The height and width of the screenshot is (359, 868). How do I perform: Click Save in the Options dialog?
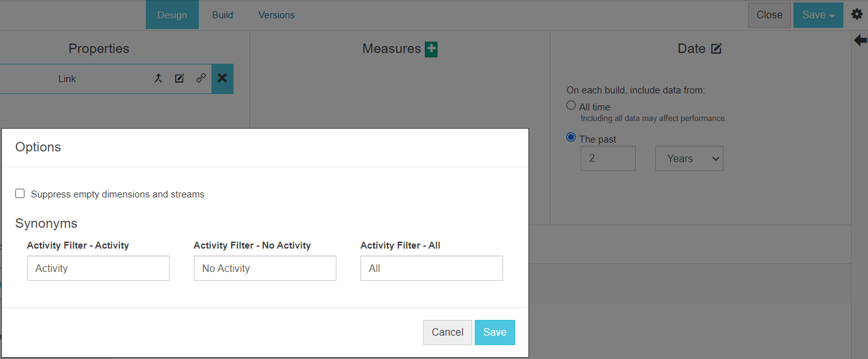495,333
